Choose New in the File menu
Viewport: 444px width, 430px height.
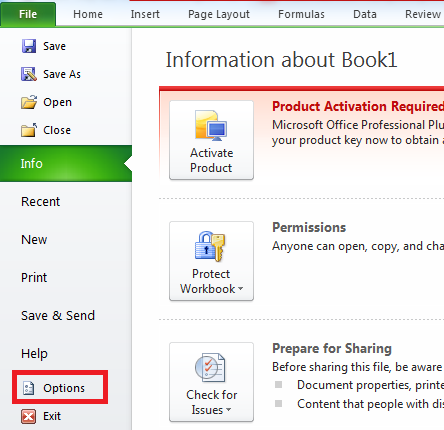tap(34, 240)
